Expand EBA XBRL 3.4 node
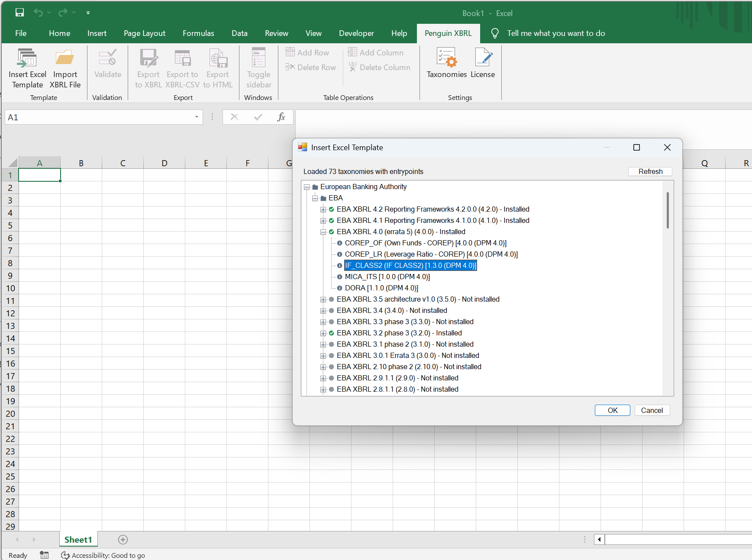The height and width of the screenshot is (560, 752). 323,311
